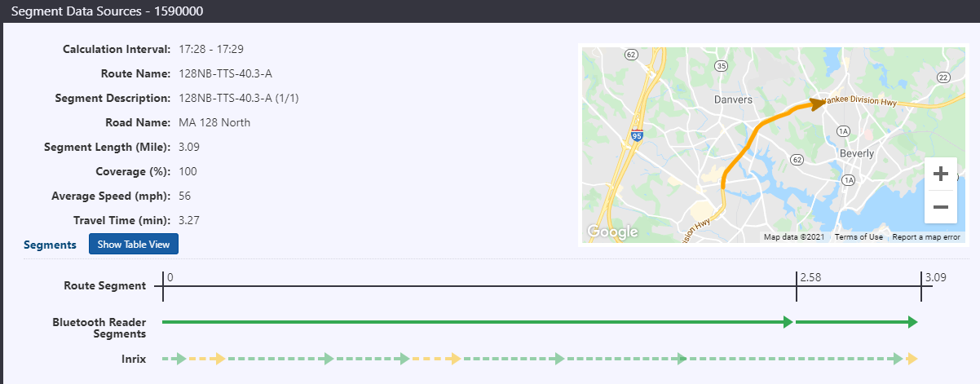Image resolution: width=980 pixels, height=384 pixels.
Task: Select the 2.58 route segment marker
Action: (x=810, y=278)
